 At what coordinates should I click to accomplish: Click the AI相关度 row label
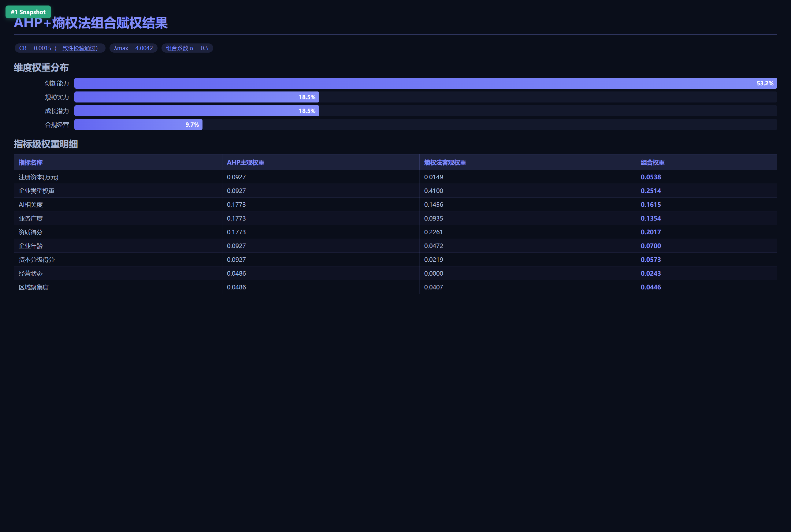pyautogui.click(x=31, y=205)
